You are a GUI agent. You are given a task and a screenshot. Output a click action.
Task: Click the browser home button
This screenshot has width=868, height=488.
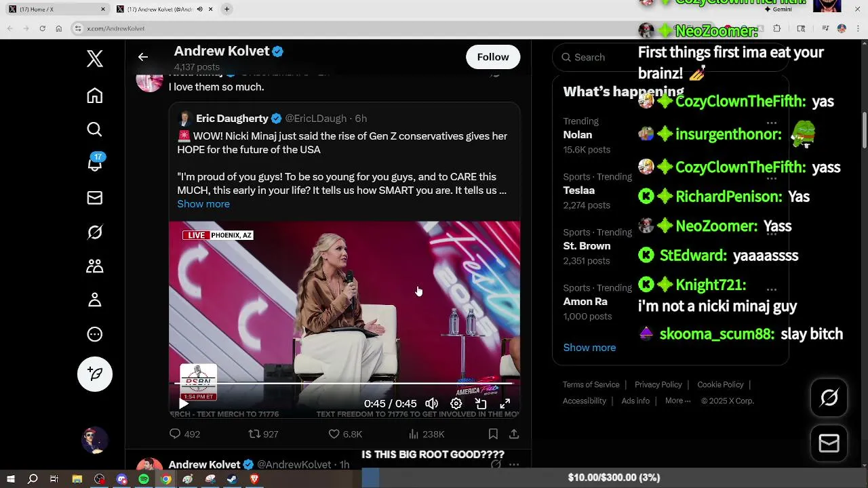59,28
